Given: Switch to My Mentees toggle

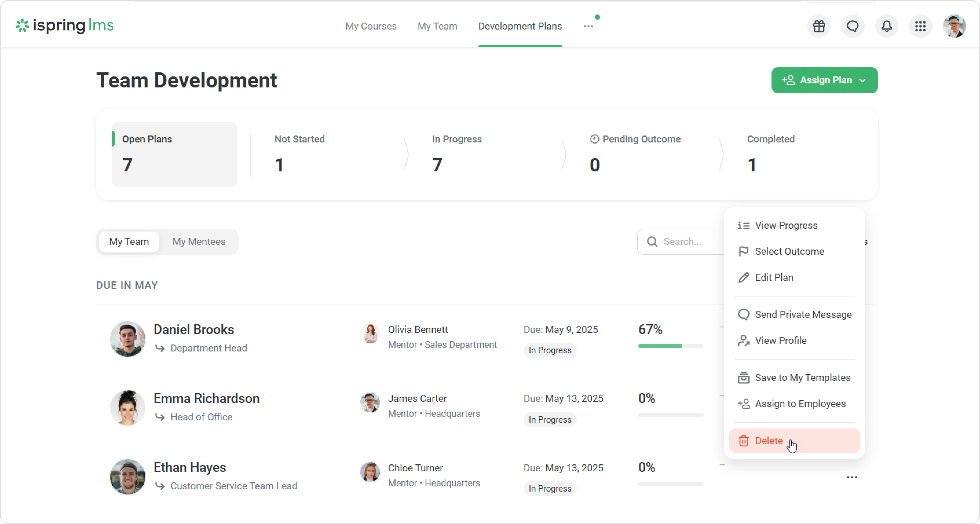Looking at the screenshot, I should click(x=199, y=241).
